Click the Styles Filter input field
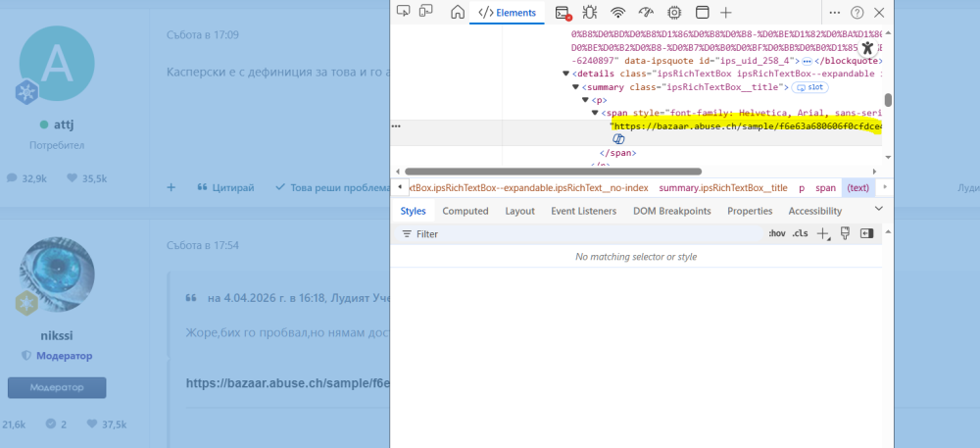The image size is (980, 448). tap(581, 234)
